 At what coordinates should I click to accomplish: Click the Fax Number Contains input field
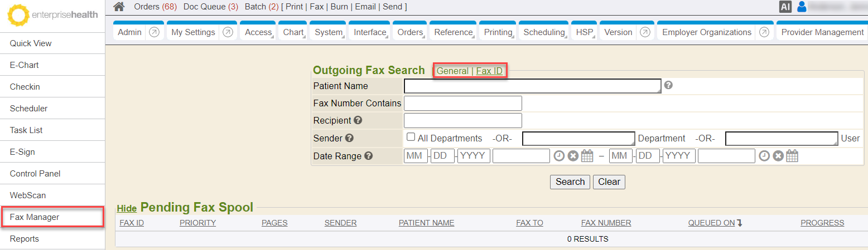pyautogui.click(x=462, y=103)
